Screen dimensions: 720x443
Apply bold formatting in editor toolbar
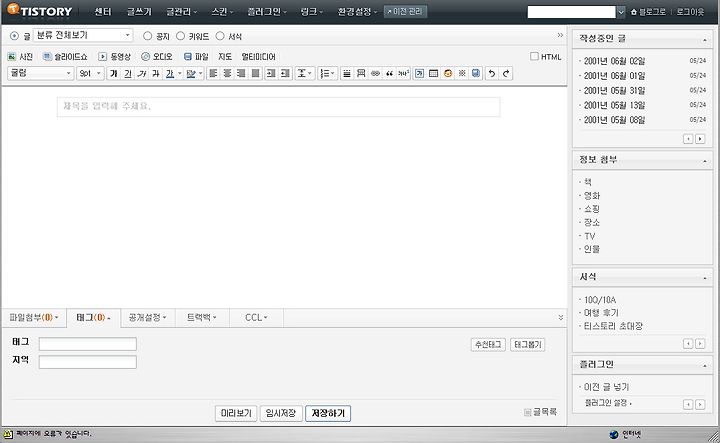click(113, 73)
